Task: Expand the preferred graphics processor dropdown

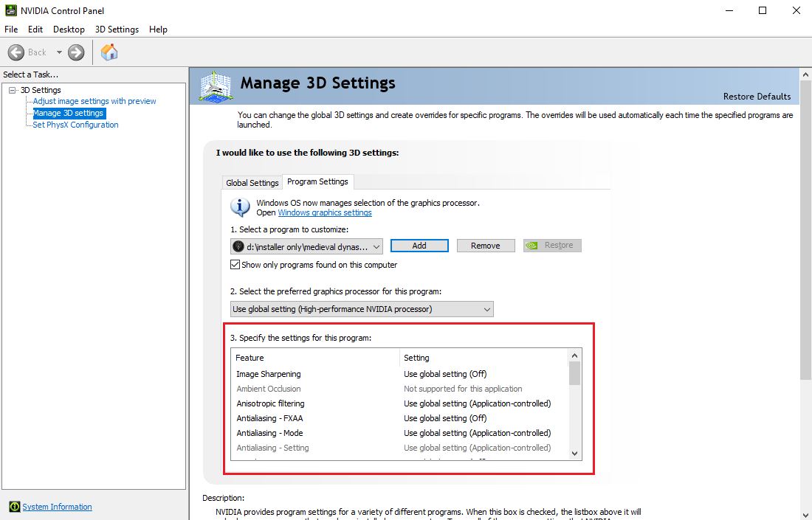Action: click(x=486, y=309)
